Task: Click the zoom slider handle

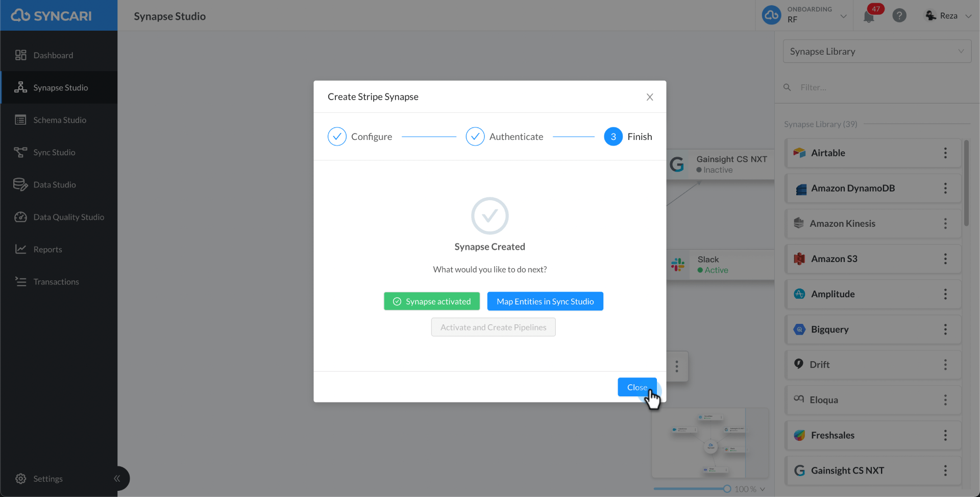Action: tap(727, 489)
